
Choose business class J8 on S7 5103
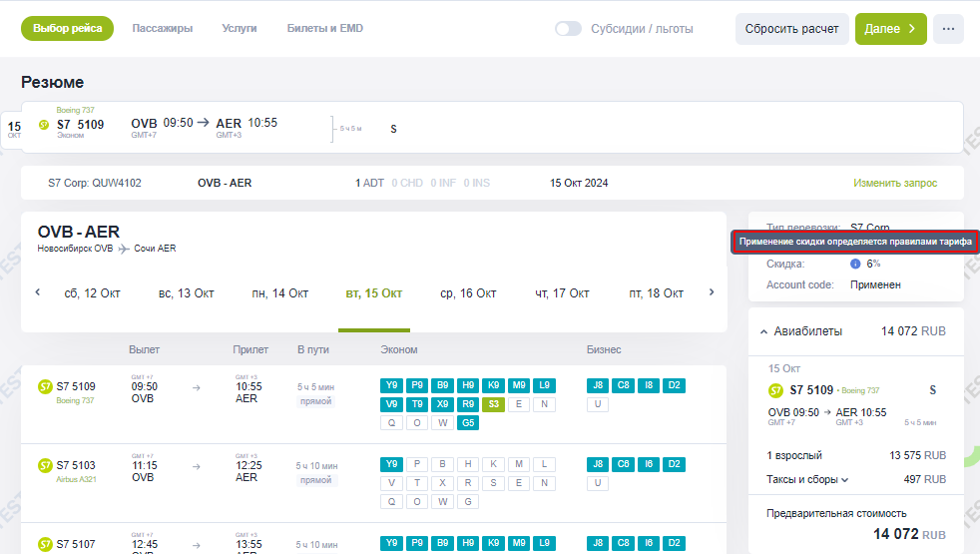click(x=598, y=464)
